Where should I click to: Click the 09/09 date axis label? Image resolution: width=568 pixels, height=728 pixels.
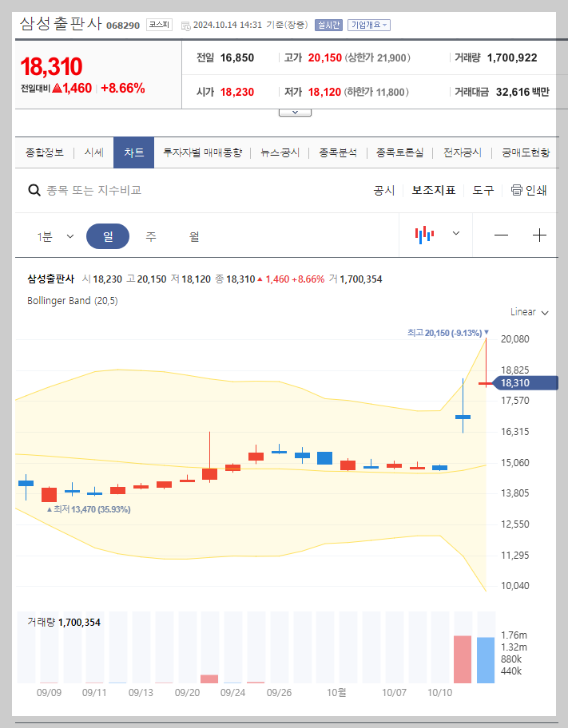coord(49,693)
